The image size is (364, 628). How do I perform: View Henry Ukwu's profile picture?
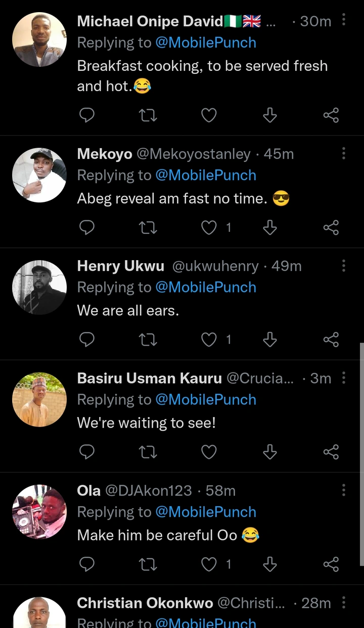39,287
